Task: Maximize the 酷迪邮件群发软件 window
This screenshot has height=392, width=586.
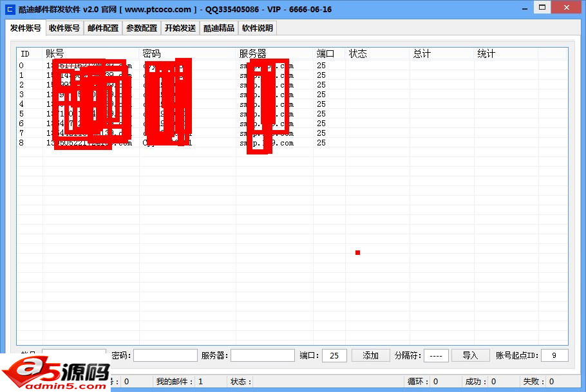Action: [542, 8]
